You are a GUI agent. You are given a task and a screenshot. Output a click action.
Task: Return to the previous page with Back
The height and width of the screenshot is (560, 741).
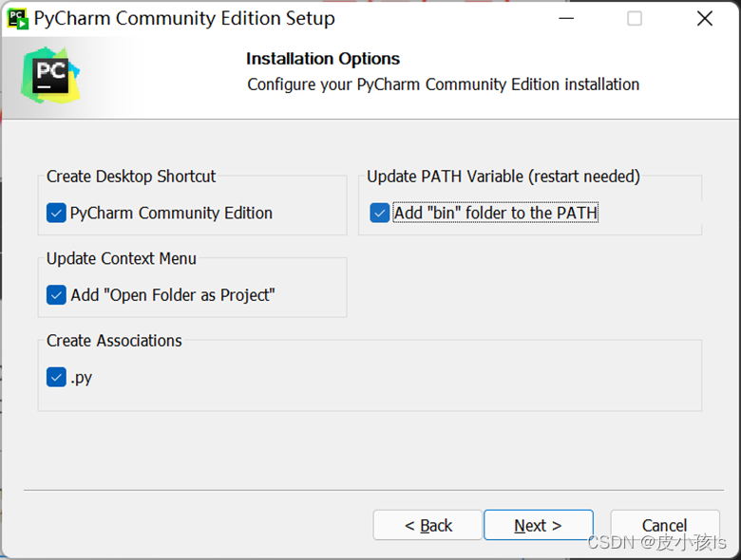pos(427,525)
